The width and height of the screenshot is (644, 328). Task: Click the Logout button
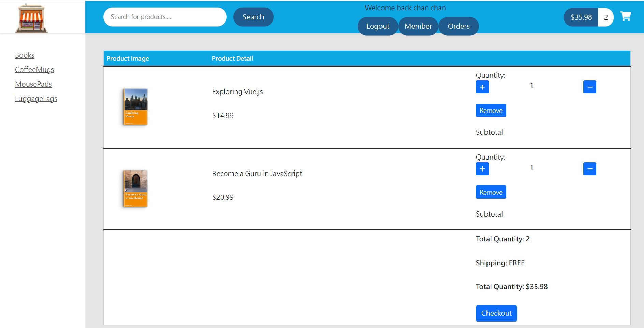pos(377,26)
